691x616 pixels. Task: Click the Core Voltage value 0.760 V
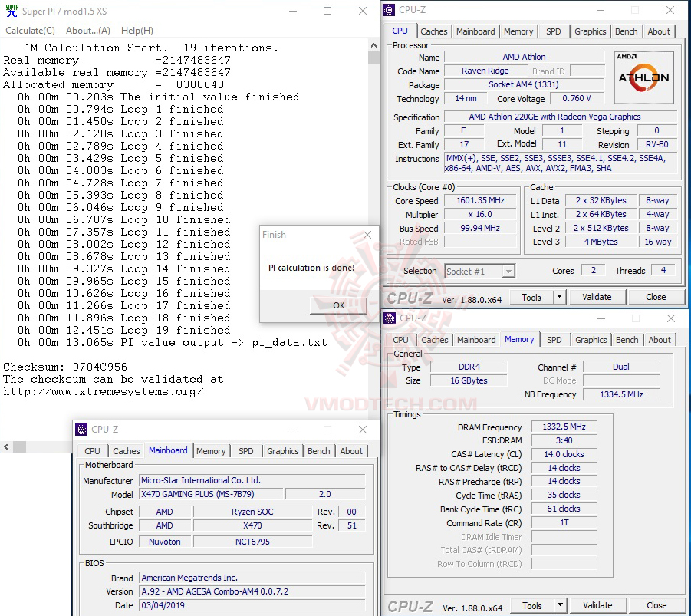(577, 98)
